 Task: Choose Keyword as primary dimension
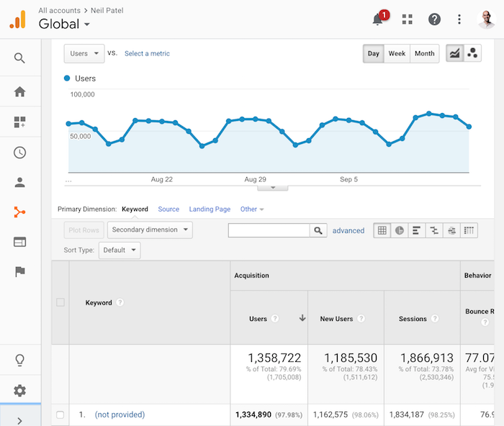point(135,209)
